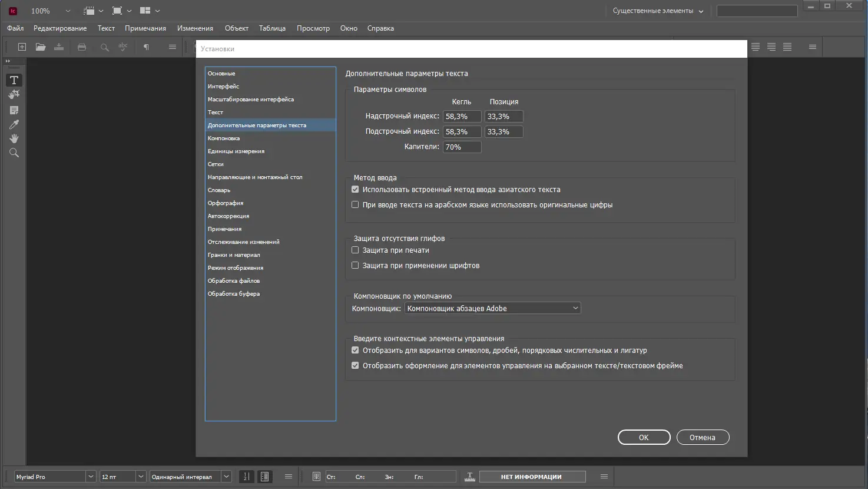Enable original digits for Arabic text
The width and height of the screenshot is (868, 489).
point(355,205)
